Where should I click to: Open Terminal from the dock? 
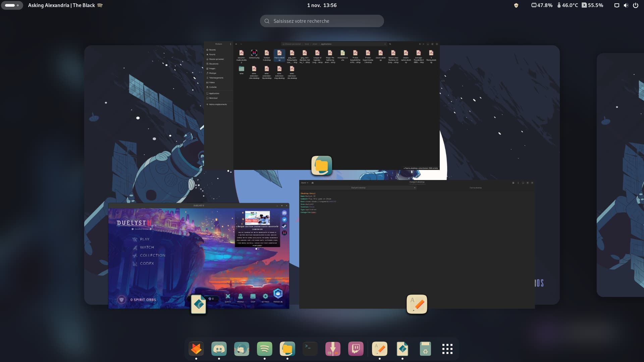click(x=310, y=349)
